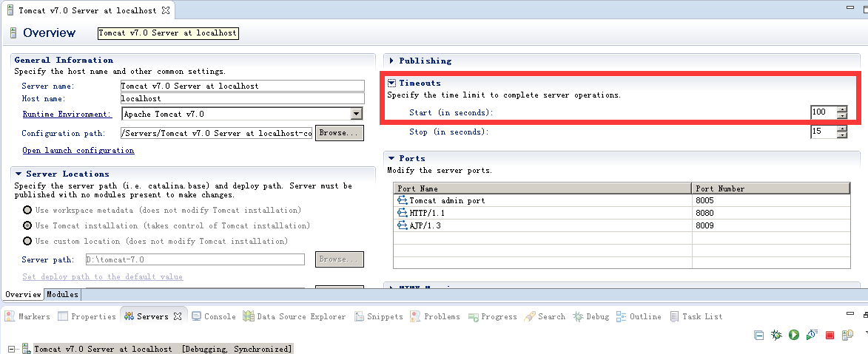Increase the Start timeout value

click(842, 109)
